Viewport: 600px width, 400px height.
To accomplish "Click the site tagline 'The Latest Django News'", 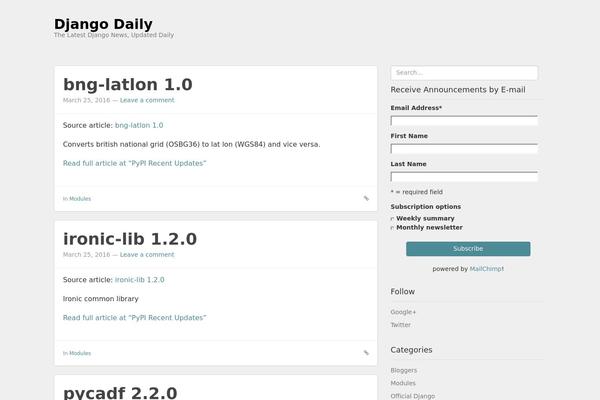I will coord(114,35).
